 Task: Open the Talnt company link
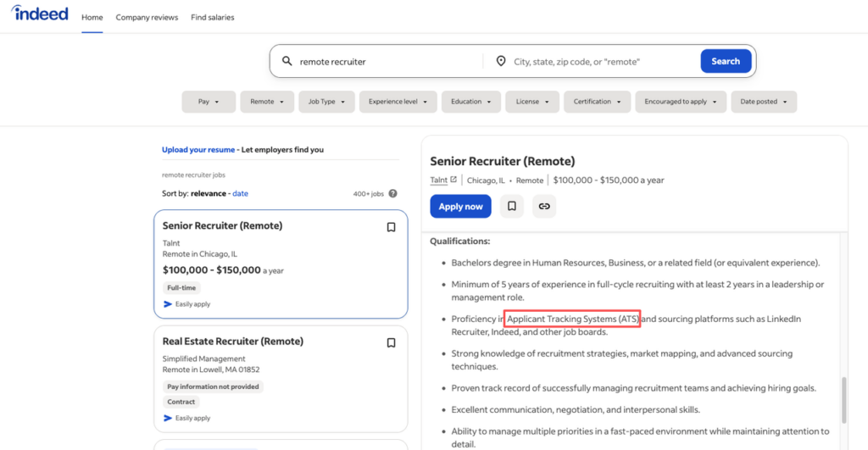438,180
